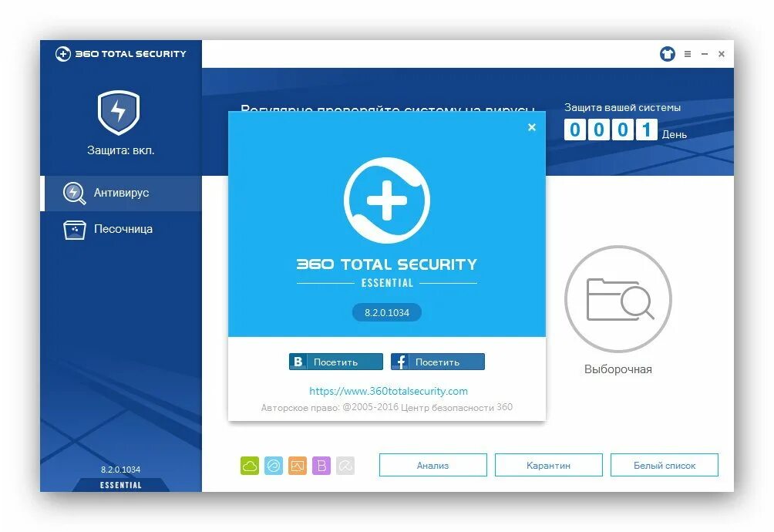The height and width of the screenshot is (532, 774).
Task: Click the version 8.2.0.1034 badge in dialog
Action: tap(387, 312)
